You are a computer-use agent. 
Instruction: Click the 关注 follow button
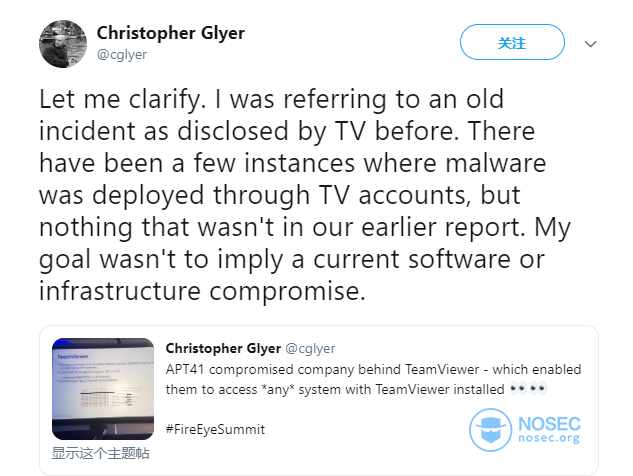click(x=512, y=42)
